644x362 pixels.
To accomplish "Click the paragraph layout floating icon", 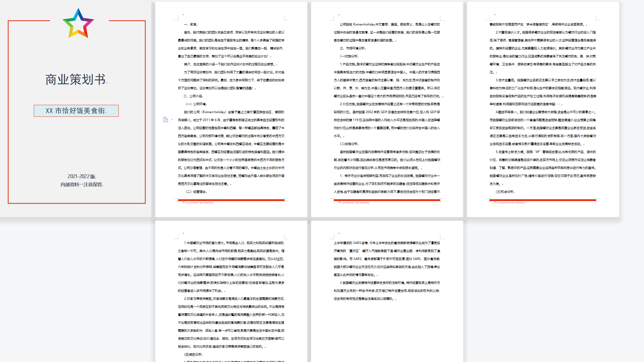I will 166,120.
